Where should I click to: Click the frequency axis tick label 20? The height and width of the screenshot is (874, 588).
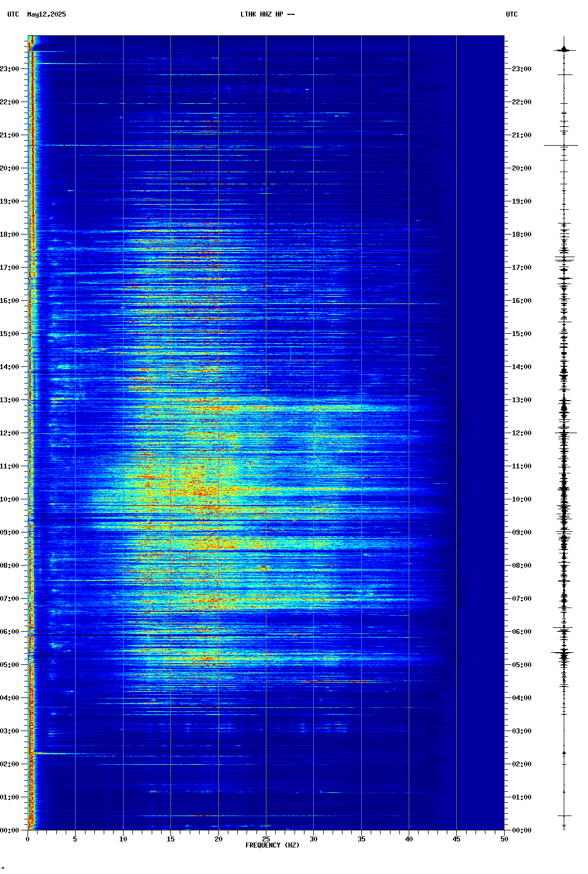[x=218, y=839]
